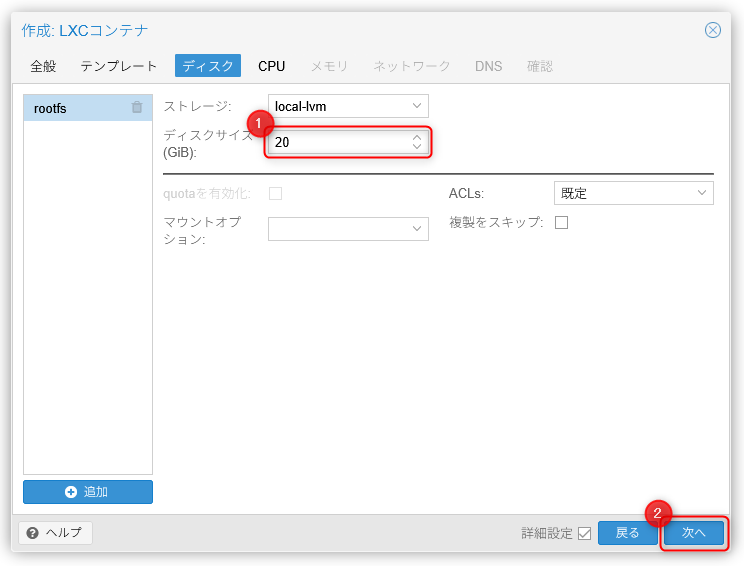This screenshot has height=566, width=744.
Task: Click the trash icon on rootfs
Action: pyautogui.click(x=137, y=108)
